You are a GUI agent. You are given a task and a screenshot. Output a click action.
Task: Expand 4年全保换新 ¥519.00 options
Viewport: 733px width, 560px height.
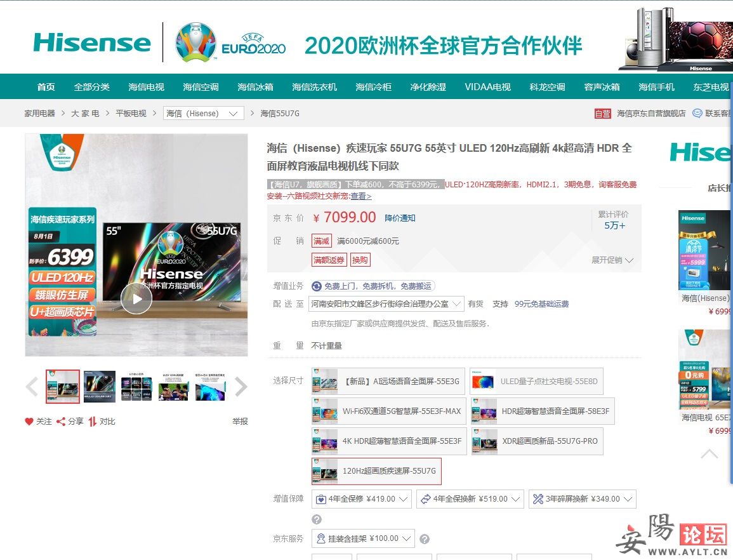(470, 499)
